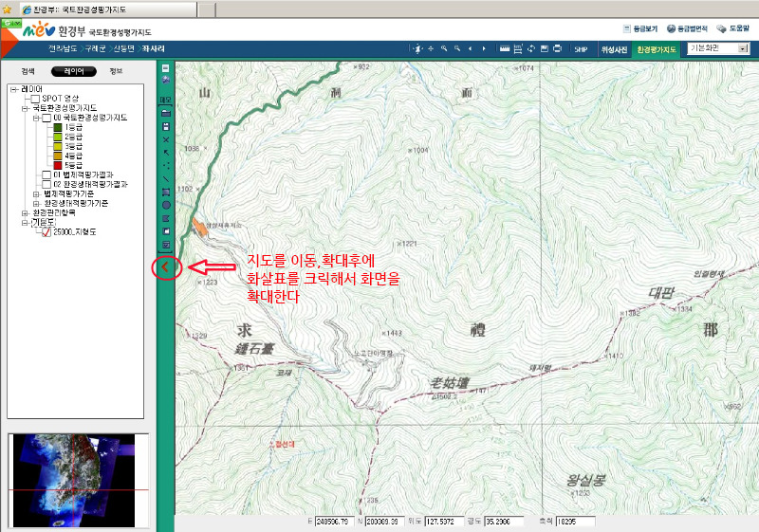Collapse the 국토환경성평가지도 group node
Screen dimensions: 759x532
click(25, 109)
